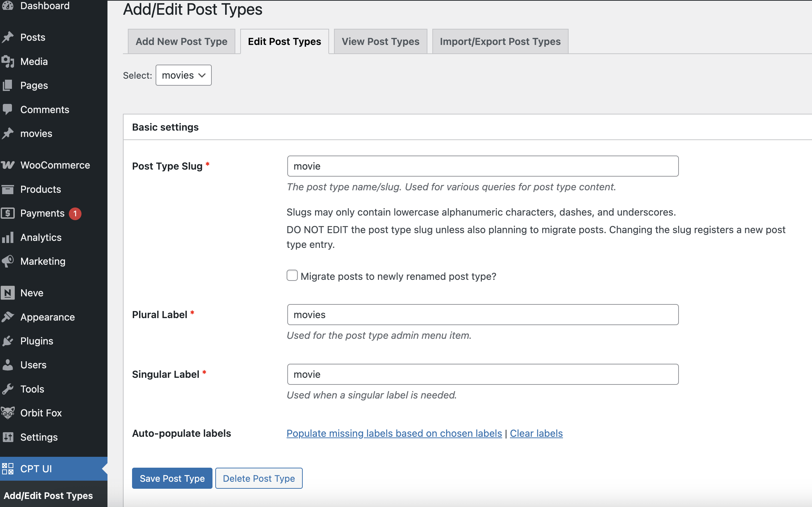
Task: Click the Clear labels link
Action: (x=536, y=433)
